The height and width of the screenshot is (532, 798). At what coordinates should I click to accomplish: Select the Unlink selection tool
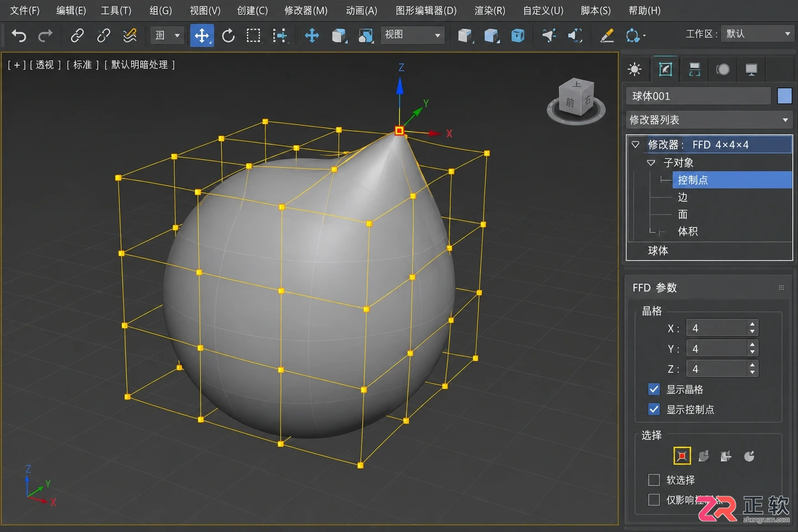pyautogui.click(x=104, y=36)
